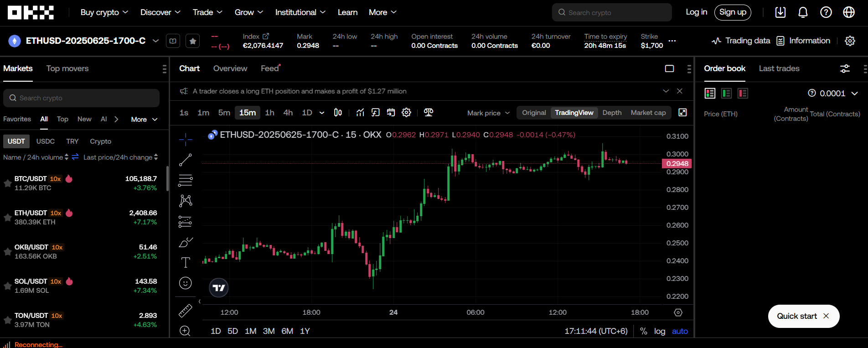Image resolution: width=868 pixels, height=348 pixels.
Task: Select the crosshair cursor tool
Action: click(x=186, y=139)
